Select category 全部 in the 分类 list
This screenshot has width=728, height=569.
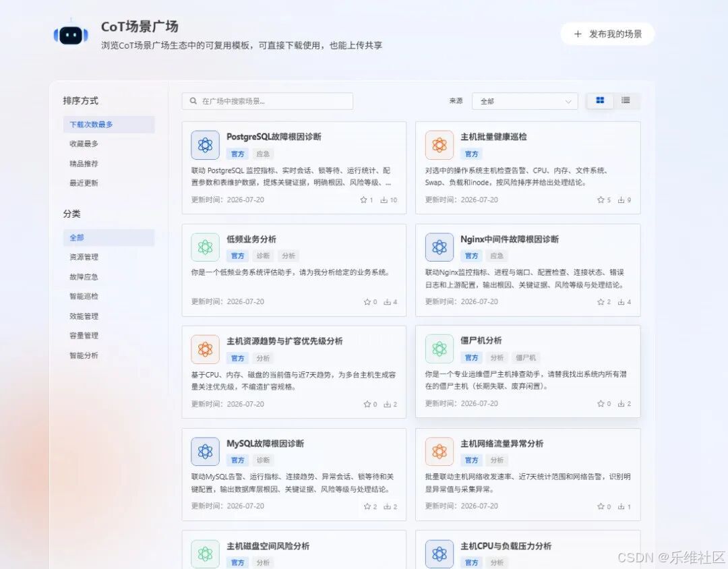(109, 237)
